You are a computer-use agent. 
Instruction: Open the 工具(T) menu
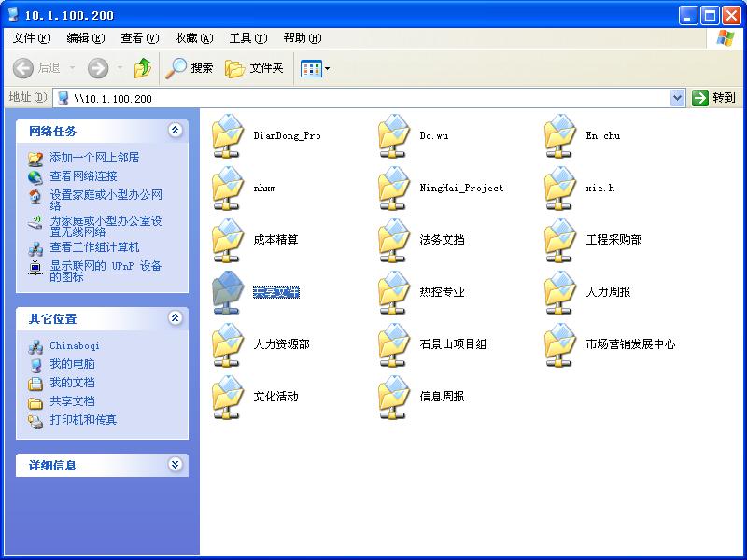coord(247,38)
